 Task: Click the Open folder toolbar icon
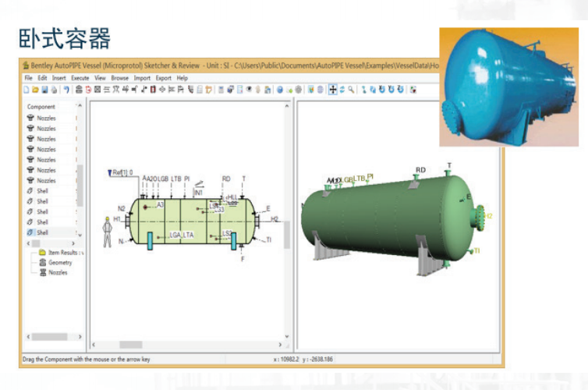tap(35, 90)
